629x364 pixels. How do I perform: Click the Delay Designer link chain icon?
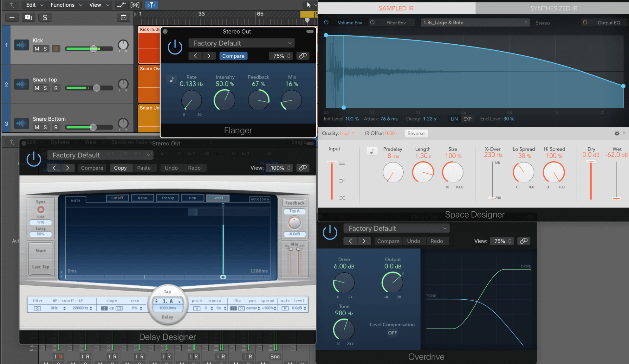click(x=303, y=168)
